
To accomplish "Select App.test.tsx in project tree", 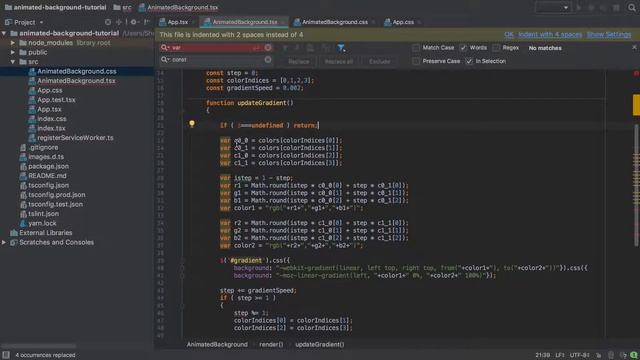I will [x=56, y=100].
